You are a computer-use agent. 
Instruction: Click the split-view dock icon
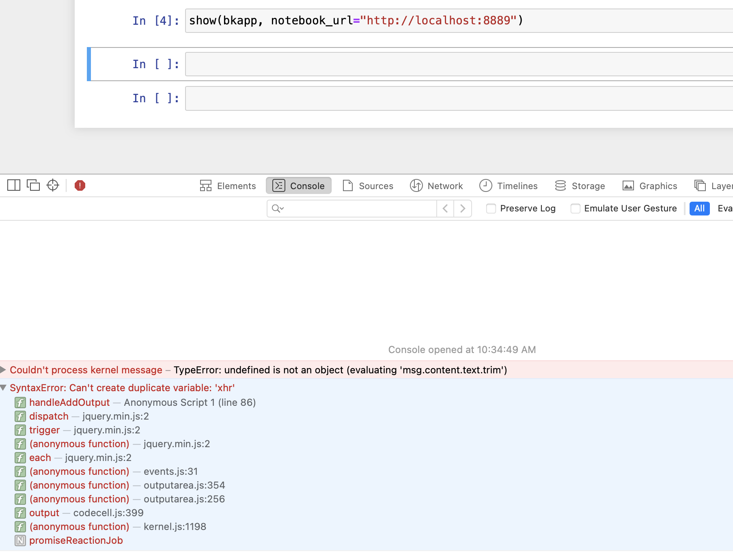pos(13,185)
